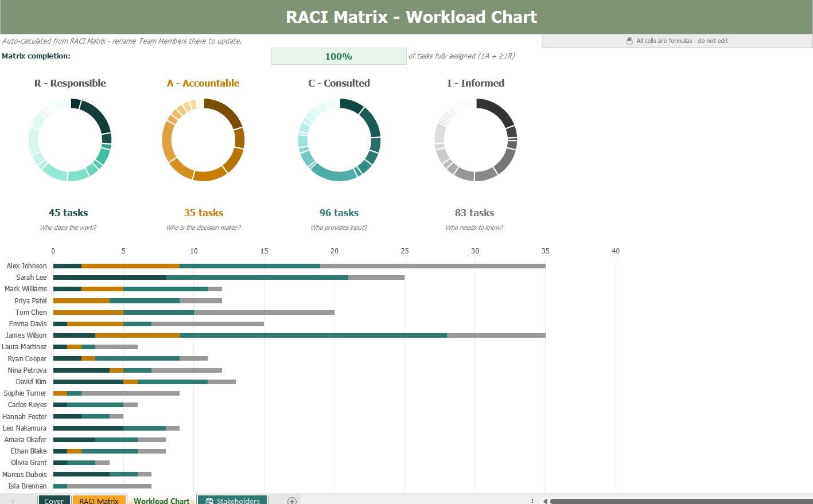
Task: Select the James Wilson row label
Action: click(x=26, y=335)
